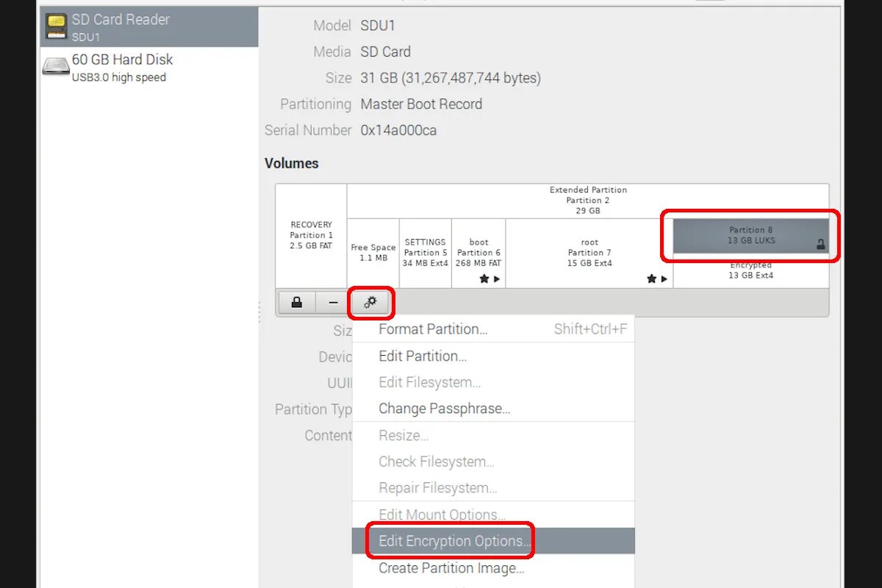Click the minus delete partition button
The width and height of the screenshot is (882, 588).
tap(334, 302)
